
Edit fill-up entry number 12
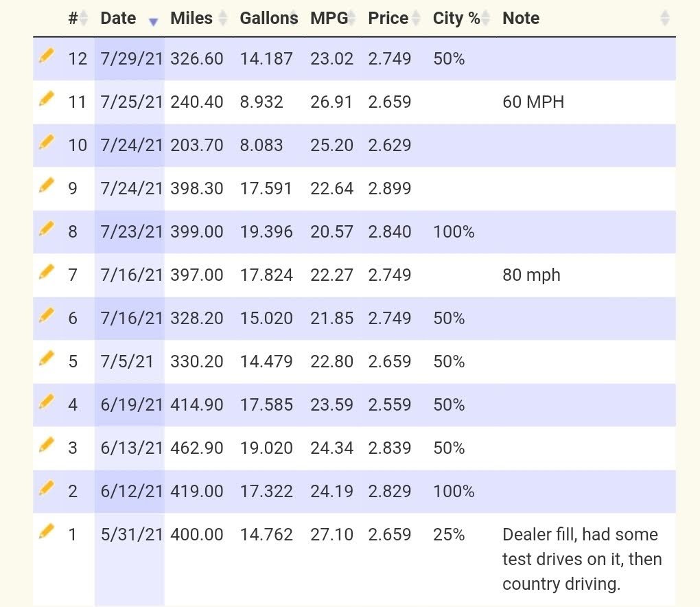tap(47, 56)
